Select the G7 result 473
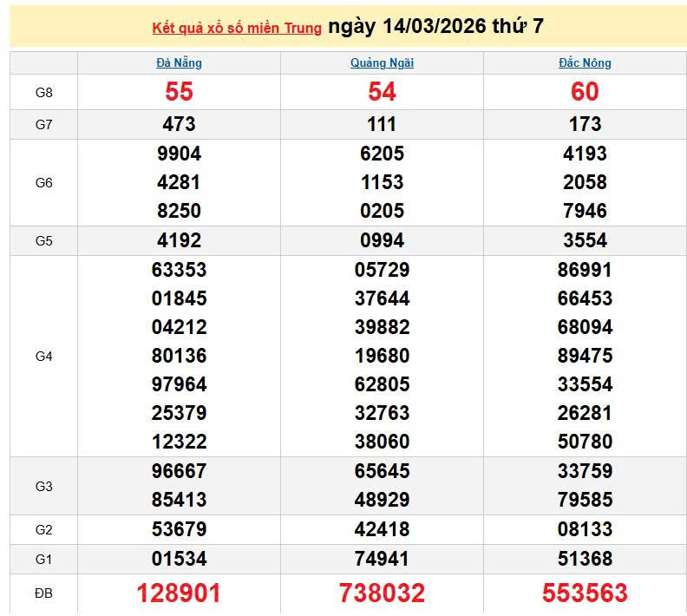The height and width of the screenshot is (616, 687). click(x=179, y=124)
